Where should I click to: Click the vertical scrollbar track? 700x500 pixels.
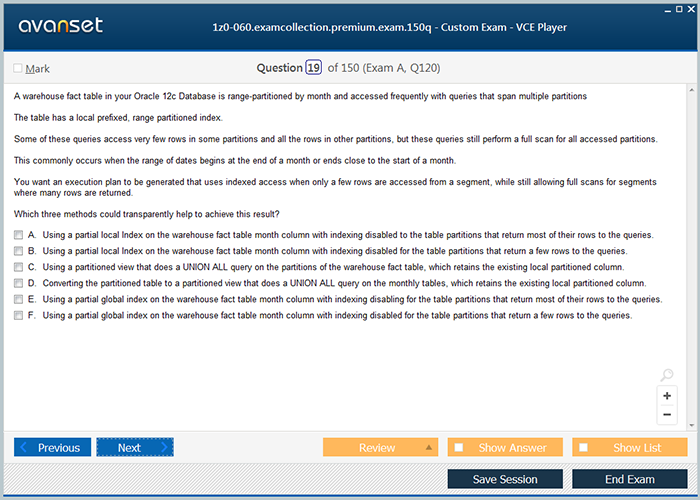[692, 258]
